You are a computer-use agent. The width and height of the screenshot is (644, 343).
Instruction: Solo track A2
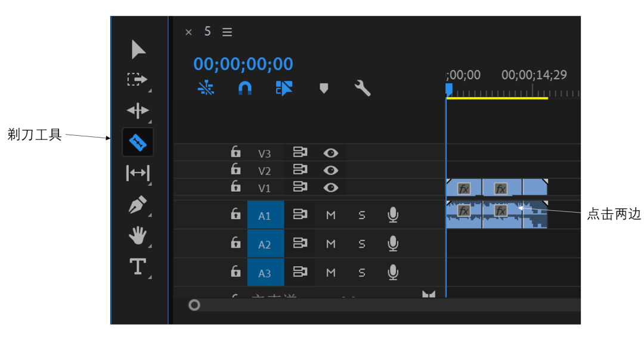(x=361, y=244)
